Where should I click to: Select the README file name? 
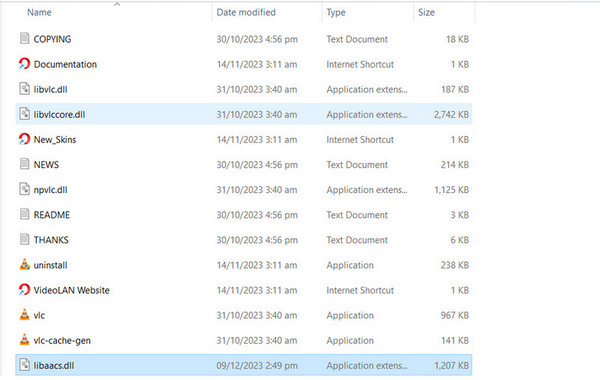[x=52, y=215]
